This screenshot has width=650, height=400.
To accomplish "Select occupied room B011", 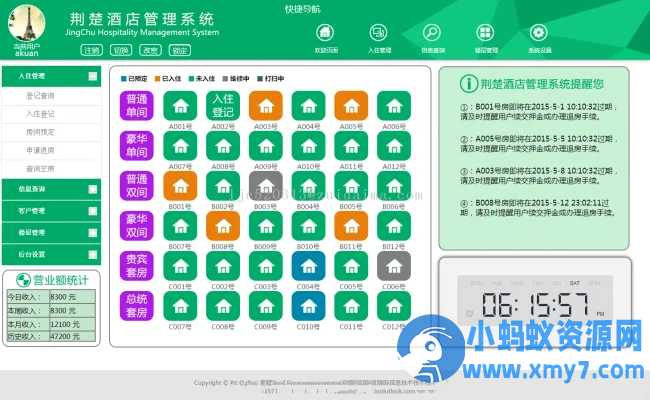I will [x=351, y=226].
